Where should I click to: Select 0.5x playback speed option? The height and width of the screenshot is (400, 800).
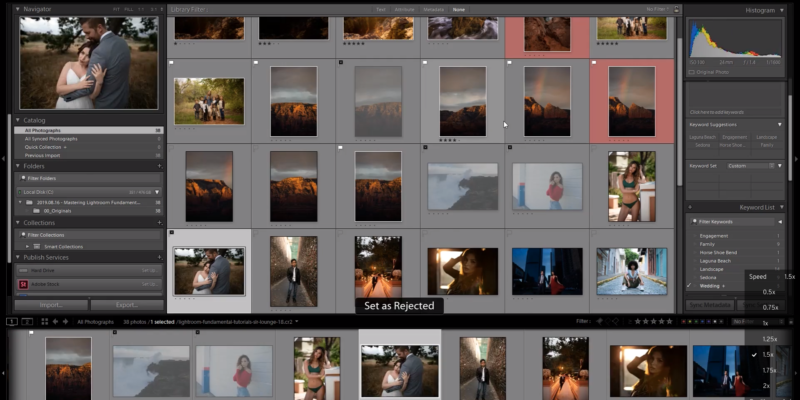click(x=770, y=292)
